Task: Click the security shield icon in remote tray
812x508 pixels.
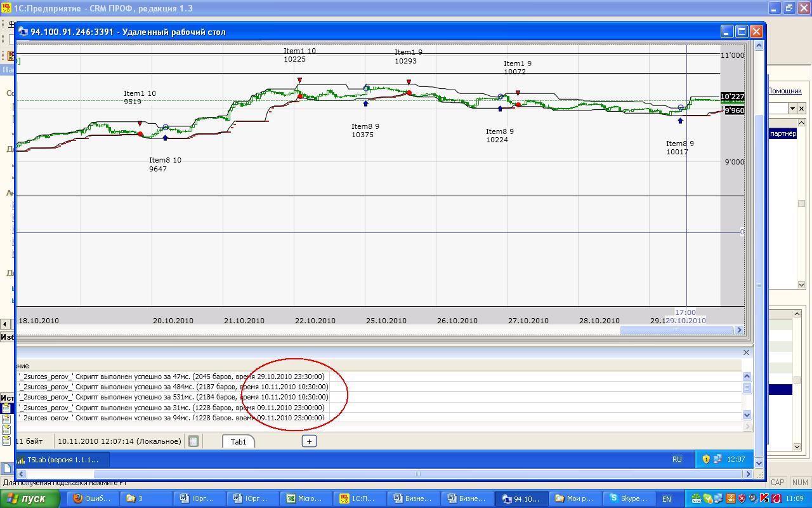Action: (x=706, y=459)
